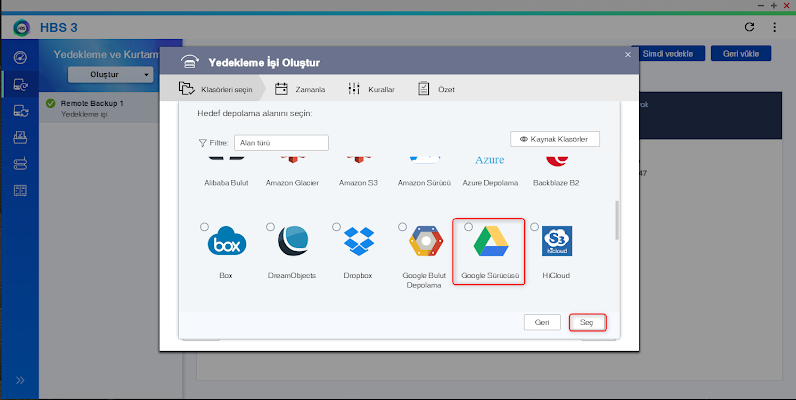Open the Storage Spaces sidebar icon
796x400 pixels.
[x=20, y=164]
